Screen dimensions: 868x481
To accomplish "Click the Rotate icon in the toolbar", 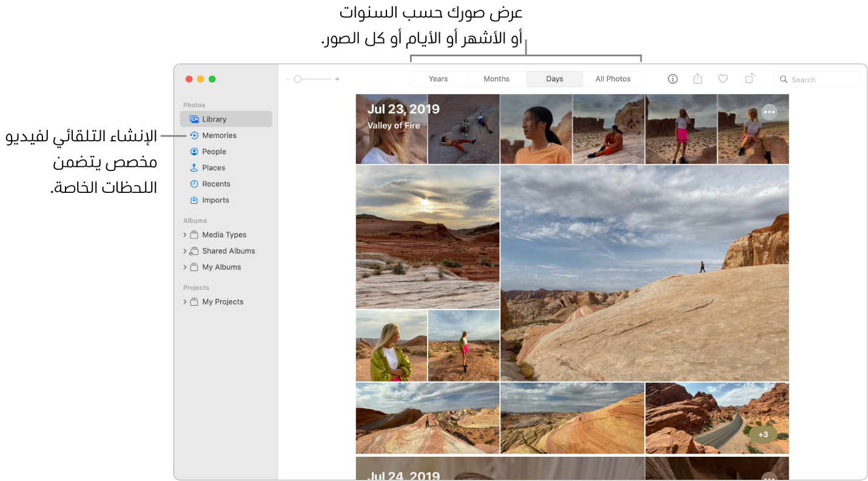I will (749, 79).
